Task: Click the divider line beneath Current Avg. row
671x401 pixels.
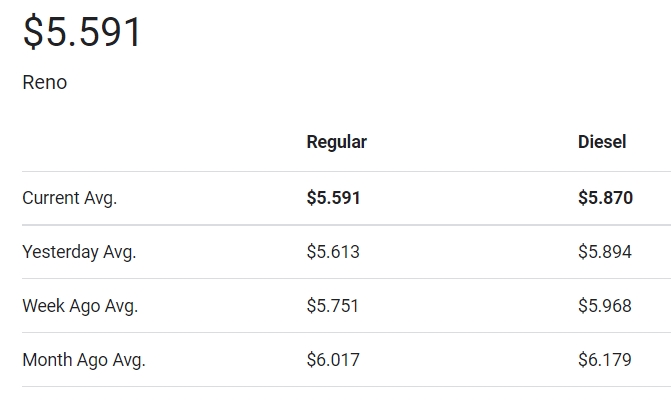Action: pyautogui.click(x=346, y=225)
